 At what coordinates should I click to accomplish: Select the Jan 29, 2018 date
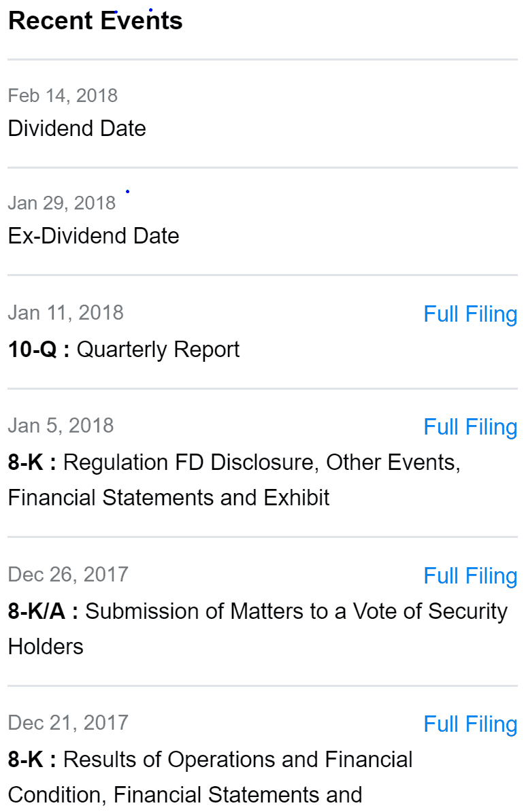click(x=62, y=203)
